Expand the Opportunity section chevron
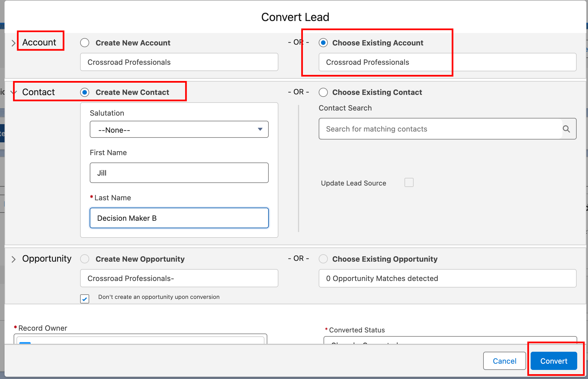588x379 pixels. pos(13,259)
